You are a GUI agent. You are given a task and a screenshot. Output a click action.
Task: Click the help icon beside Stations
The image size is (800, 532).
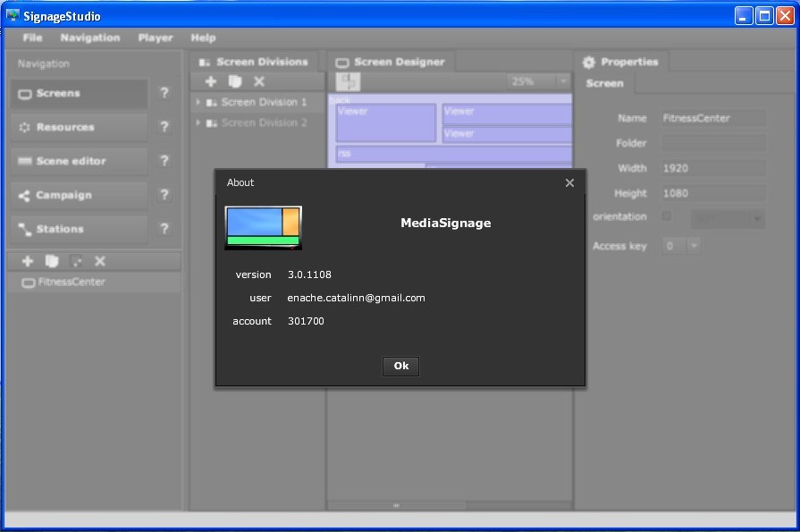pos(164,229)
